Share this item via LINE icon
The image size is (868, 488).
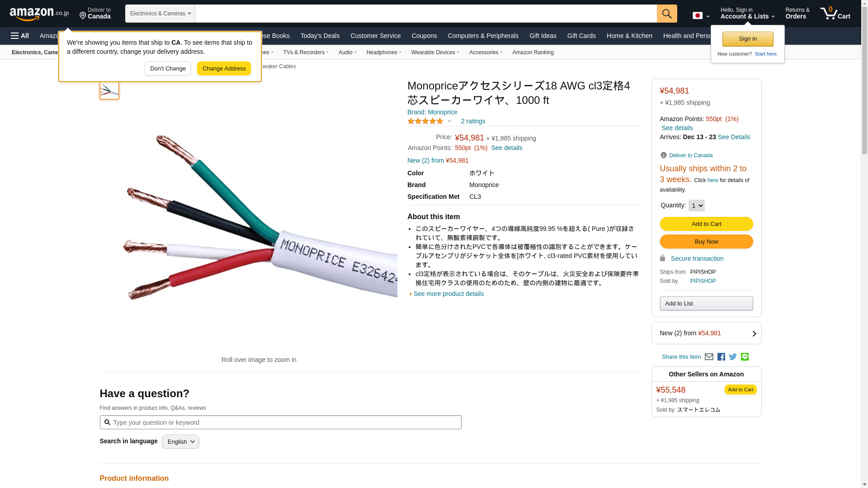point(745,357)
